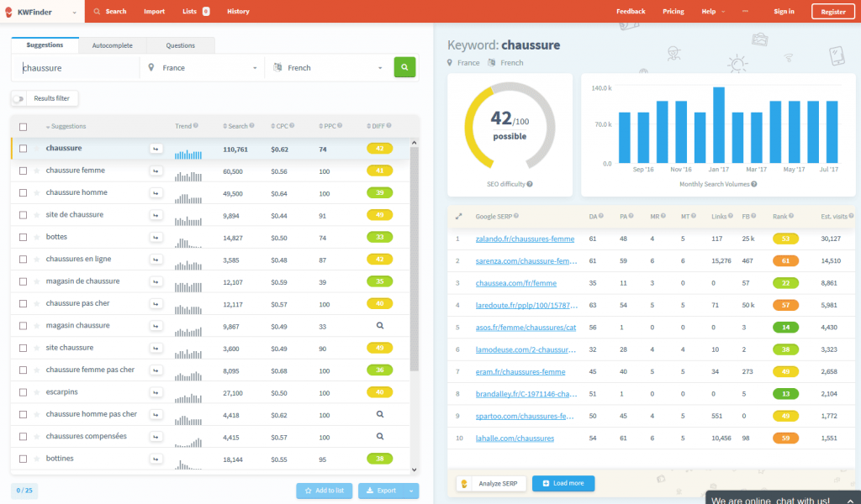Check difficulty for magasin chaussure via magnifier

pos(379,326)
